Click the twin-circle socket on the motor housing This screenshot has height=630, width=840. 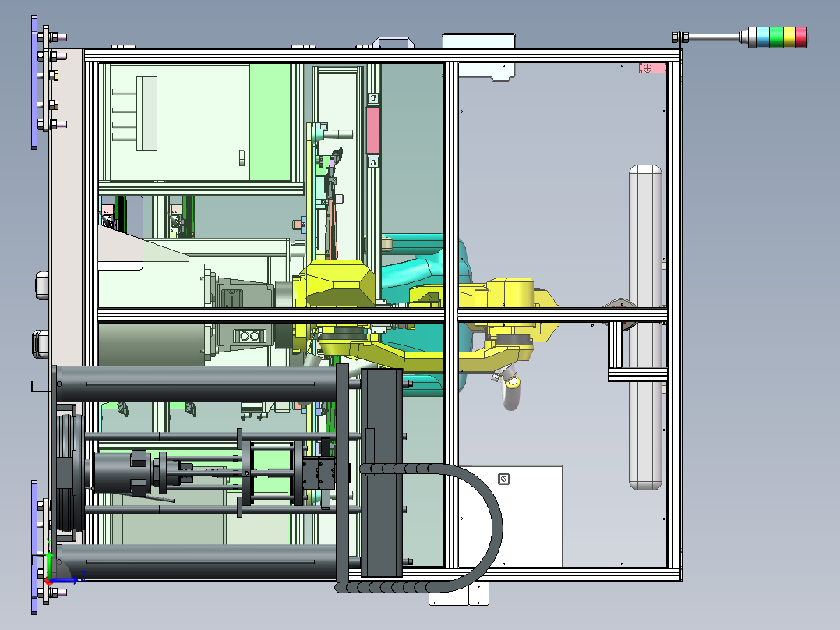[249, 336]
